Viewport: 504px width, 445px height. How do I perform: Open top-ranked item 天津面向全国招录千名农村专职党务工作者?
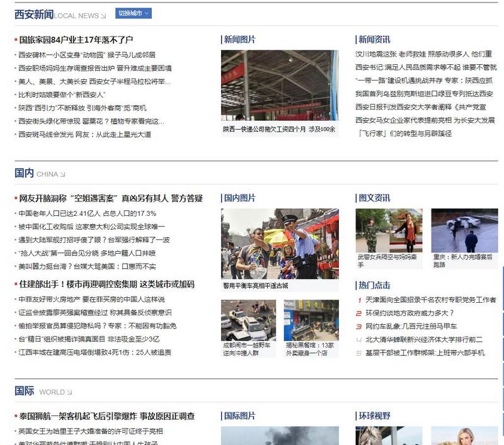click(431, 300)
